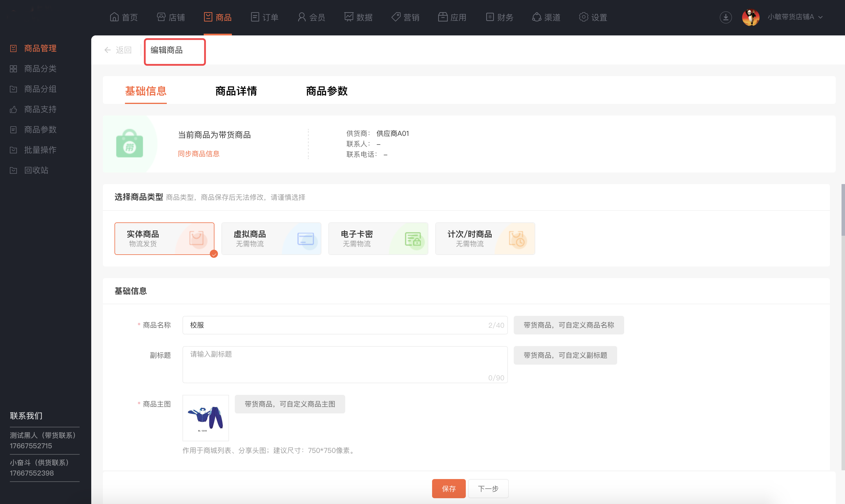Click 同步商品信息 link
The width and height of the screenshot is (845, 504).
pos(198,154)
